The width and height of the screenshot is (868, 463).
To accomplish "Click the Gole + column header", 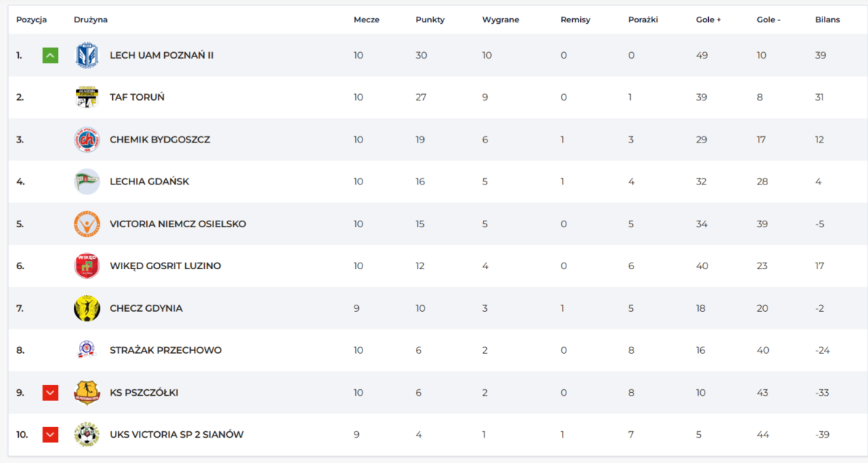I will [708, 20].
